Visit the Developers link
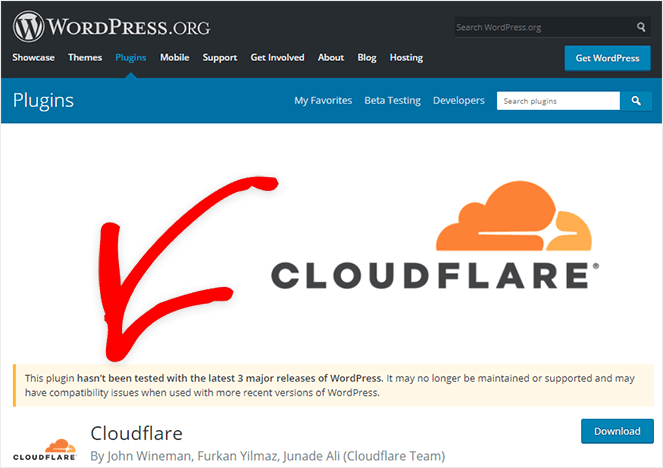 (x=458, y=101)
